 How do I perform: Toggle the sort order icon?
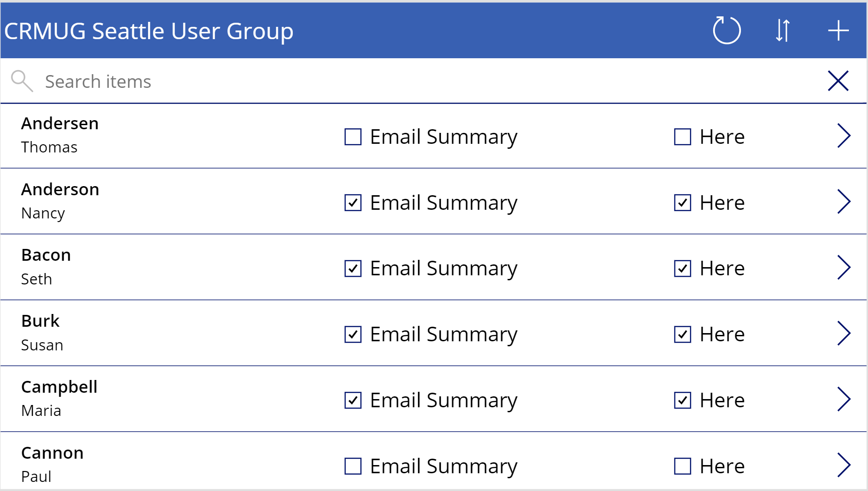(783, 30)
